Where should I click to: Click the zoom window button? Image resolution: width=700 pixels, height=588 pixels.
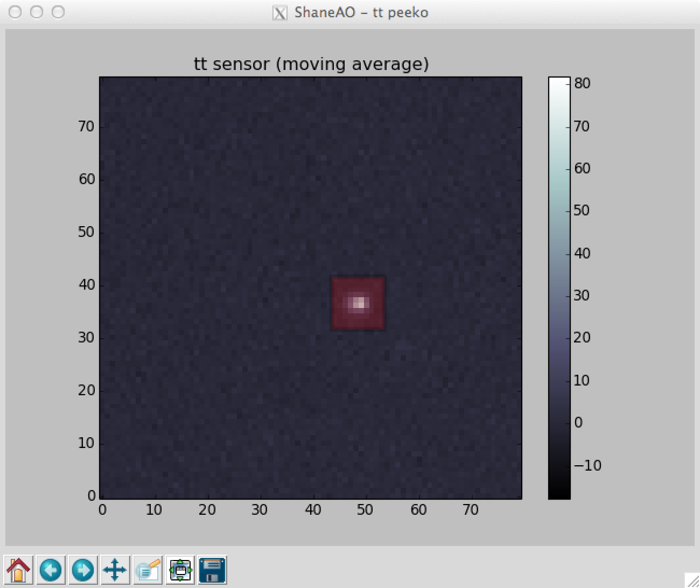[58, 12]
